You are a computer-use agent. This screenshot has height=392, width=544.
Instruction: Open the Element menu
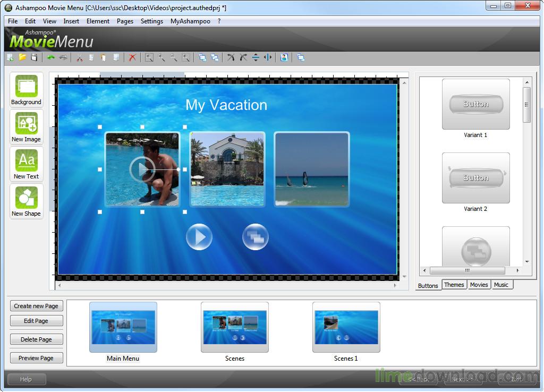tap(98, 21)
